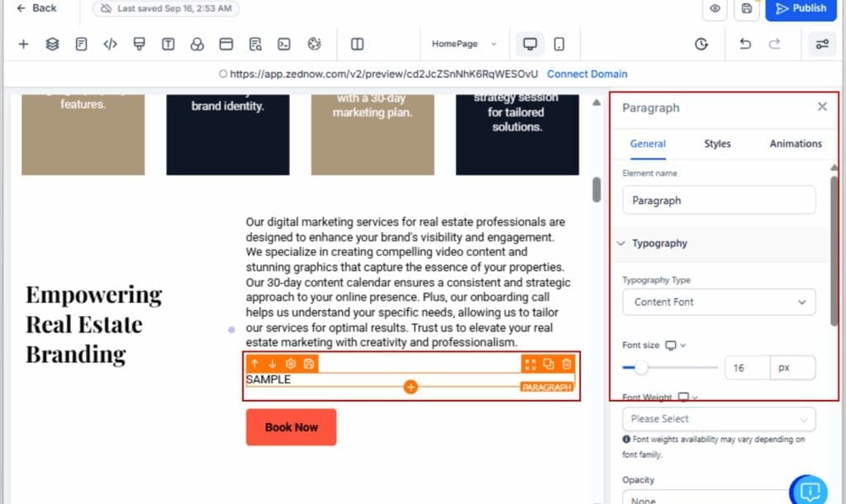
Task: Open the Typography Type dropdown
Action: [x=719, y=302]
